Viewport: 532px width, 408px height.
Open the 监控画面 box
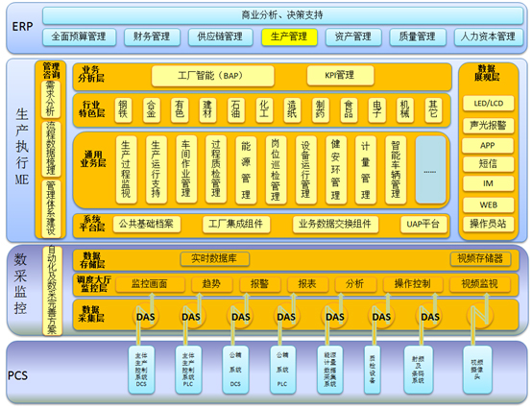coord(150,284)
